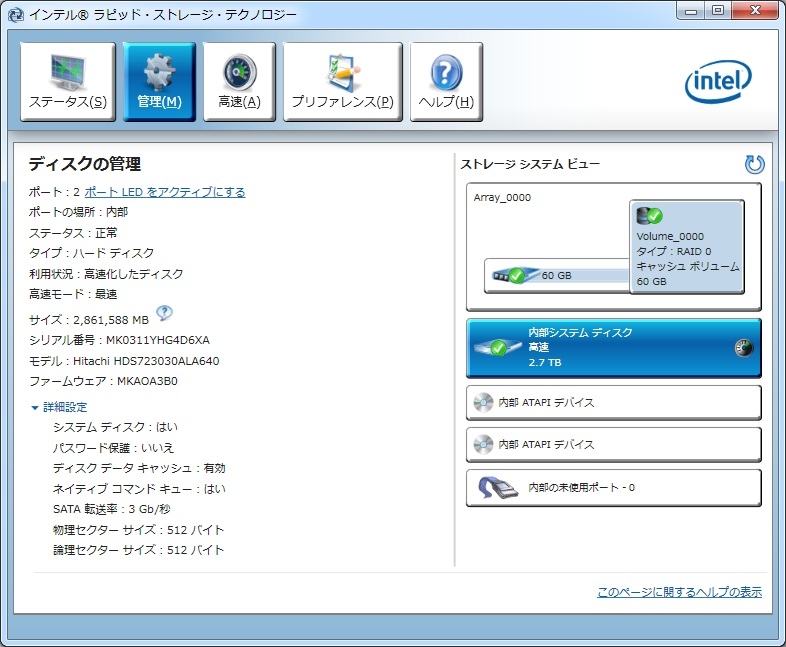Click the model Hitachi HDS723030ALA640 text
This screenshot has width=786, height=647.
146,361
